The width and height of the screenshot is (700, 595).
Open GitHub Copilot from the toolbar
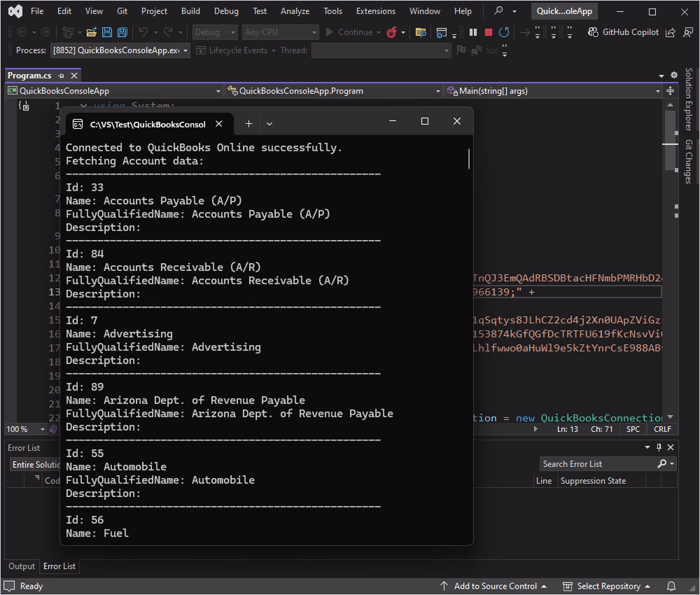[623, 32]
